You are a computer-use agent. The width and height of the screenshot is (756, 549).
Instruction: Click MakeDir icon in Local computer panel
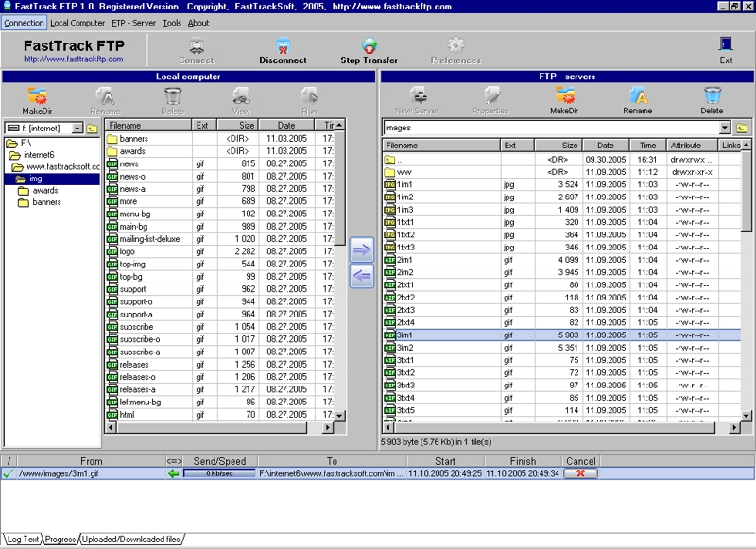coord(36,95)
